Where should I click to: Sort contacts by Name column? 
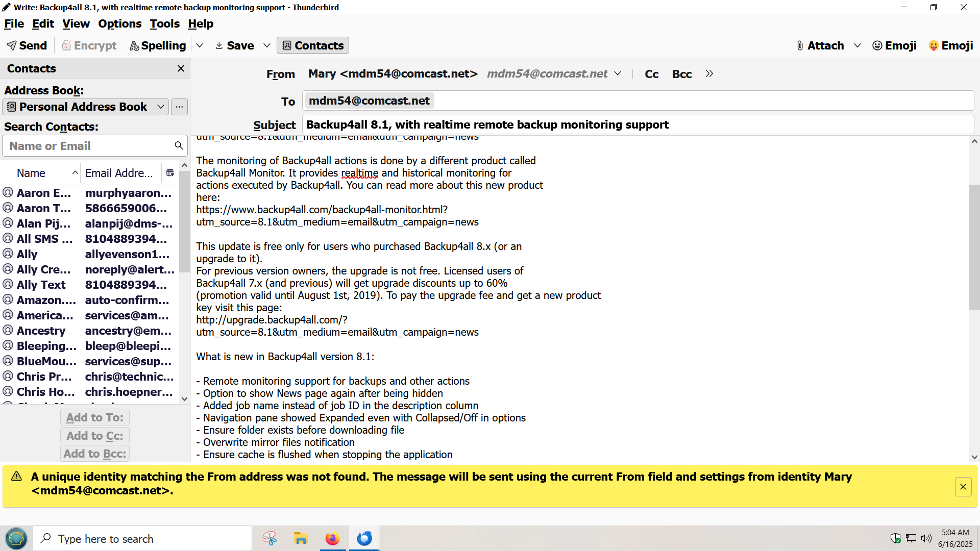(41, 173)
